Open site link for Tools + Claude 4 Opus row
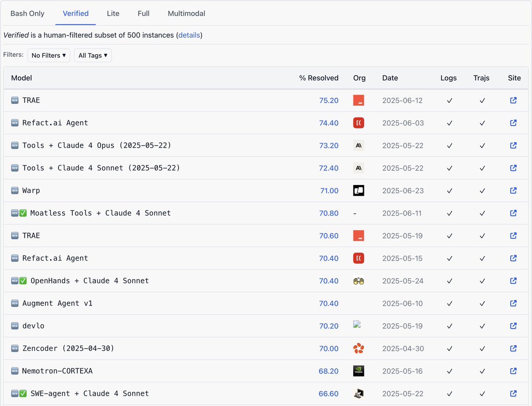 [x=513, y=145]
